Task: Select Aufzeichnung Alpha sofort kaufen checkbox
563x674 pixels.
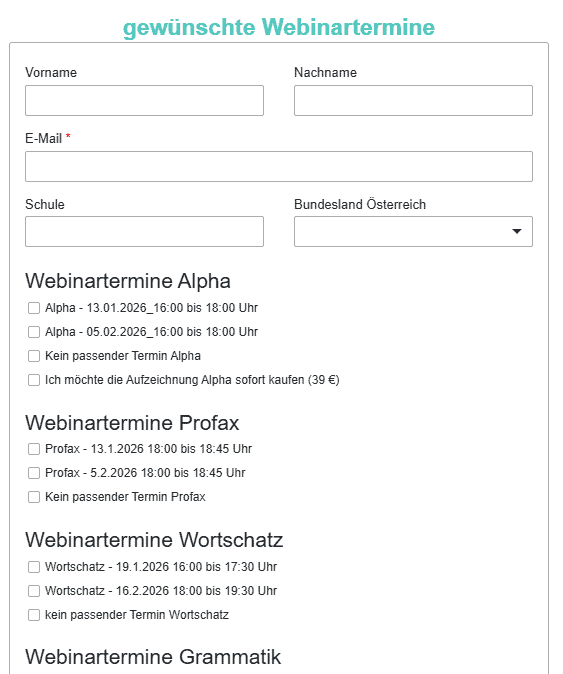Action: point(34,380)
